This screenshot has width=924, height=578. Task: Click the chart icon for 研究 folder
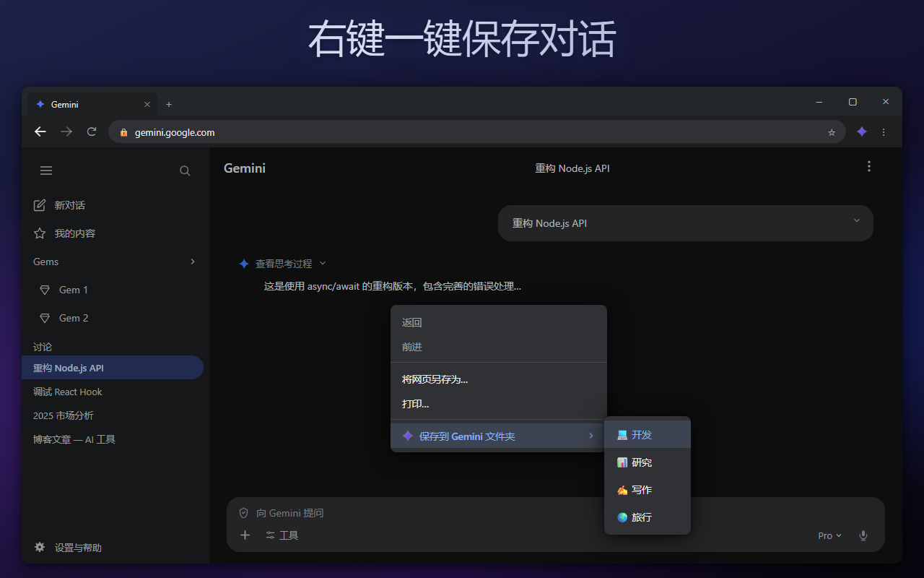click(622, 462)
